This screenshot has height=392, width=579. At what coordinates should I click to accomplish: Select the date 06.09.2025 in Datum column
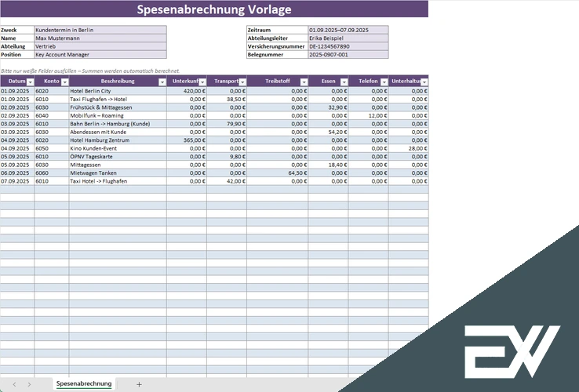pyautogui.click(x=17, y=172)
